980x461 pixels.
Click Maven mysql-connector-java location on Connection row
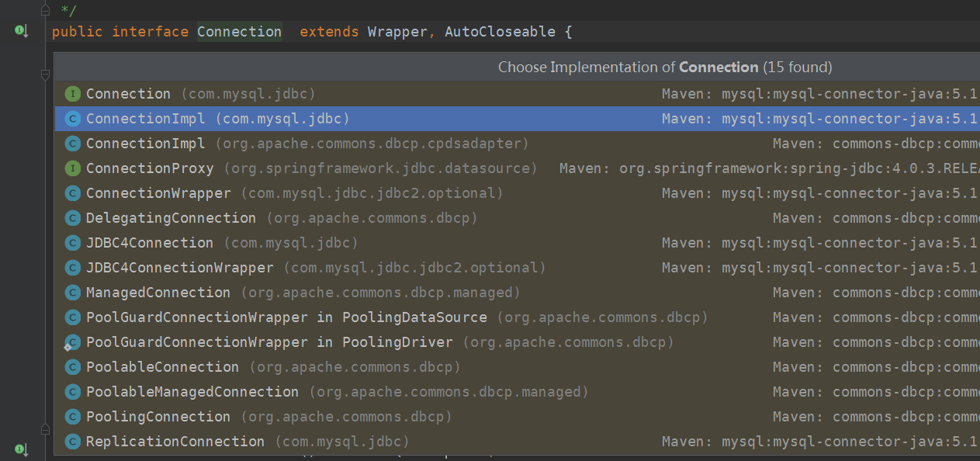pyautogui.click(x=820, y=94)
